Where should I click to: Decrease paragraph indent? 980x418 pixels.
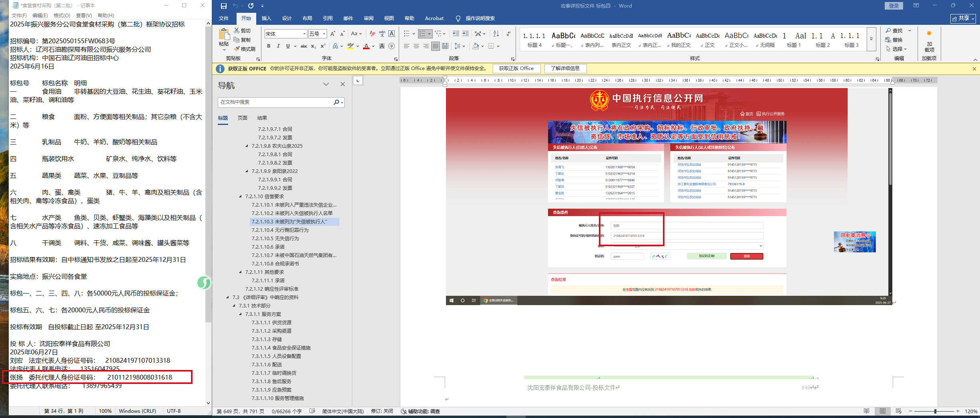456,34
